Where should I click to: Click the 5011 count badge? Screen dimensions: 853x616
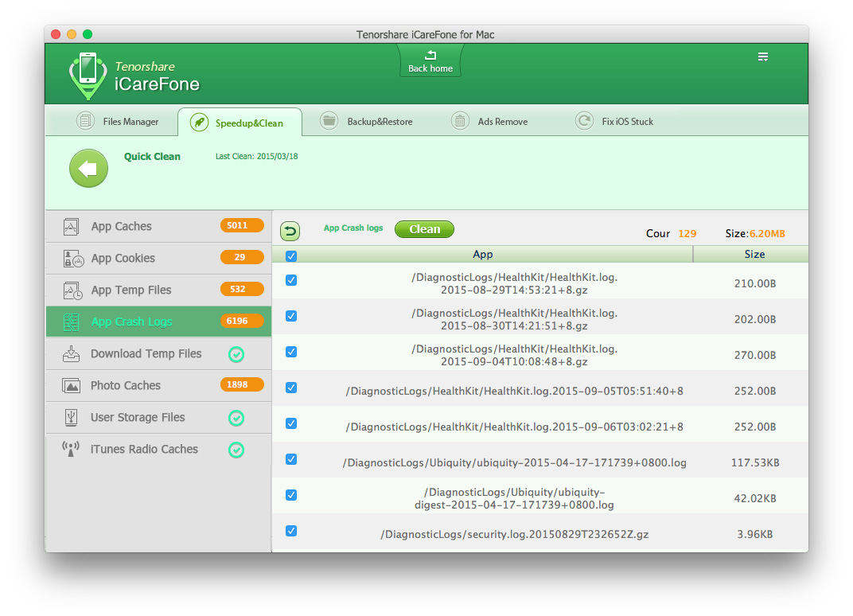coord(242,225)
